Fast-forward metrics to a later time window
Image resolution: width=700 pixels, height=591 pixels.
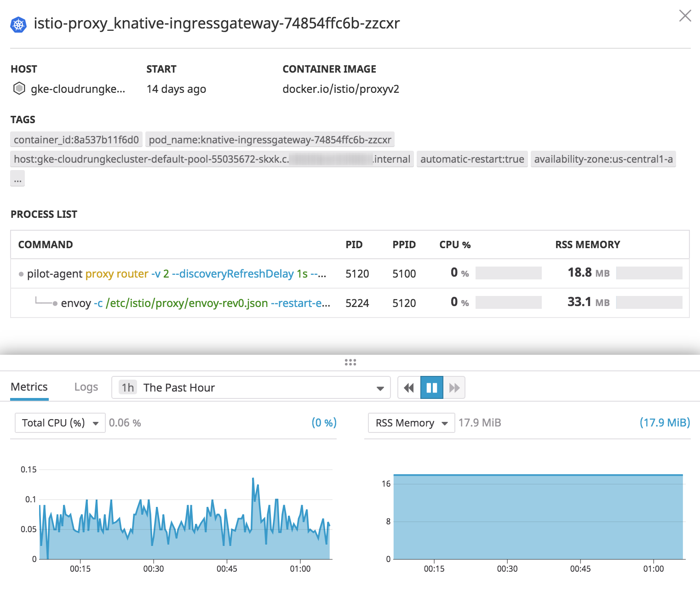454,387
